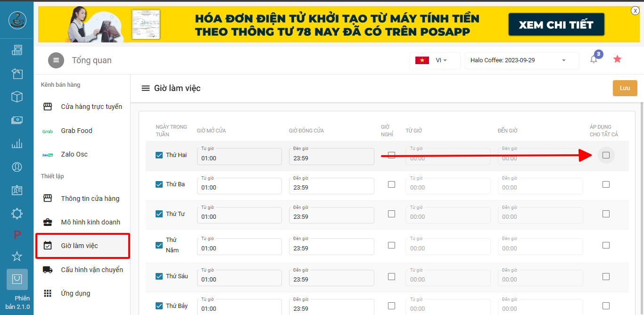This screenshot has height=315, width=644.
Task: Open the gear settings icon in sidebar
Action: coord(17,214)
